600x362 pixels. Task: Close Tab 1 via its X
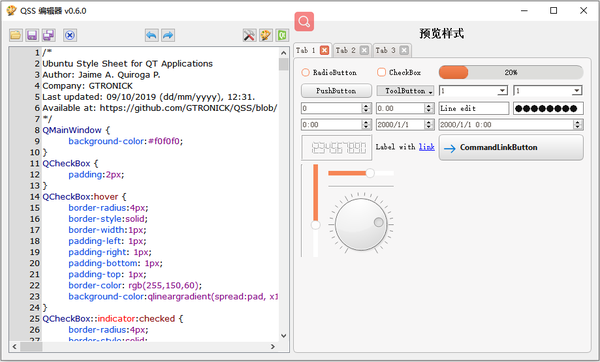[x=324, y=50]
